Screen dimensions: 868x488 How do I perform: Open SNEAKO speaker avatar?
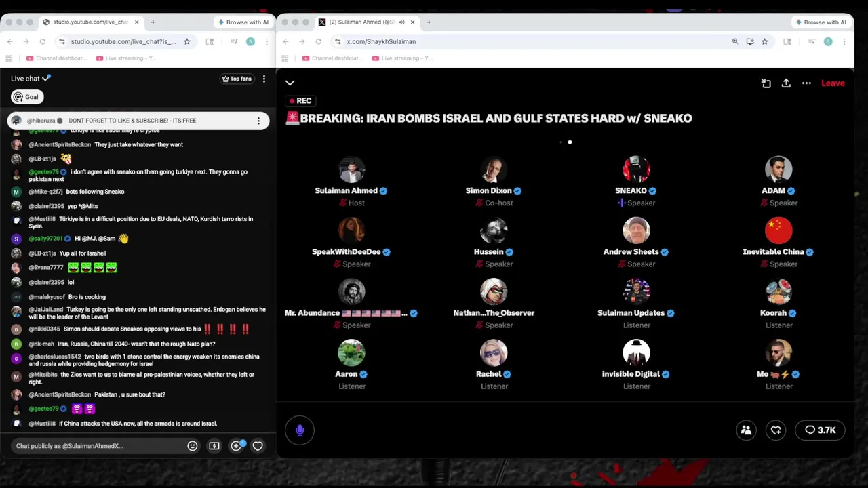(636, 169)
